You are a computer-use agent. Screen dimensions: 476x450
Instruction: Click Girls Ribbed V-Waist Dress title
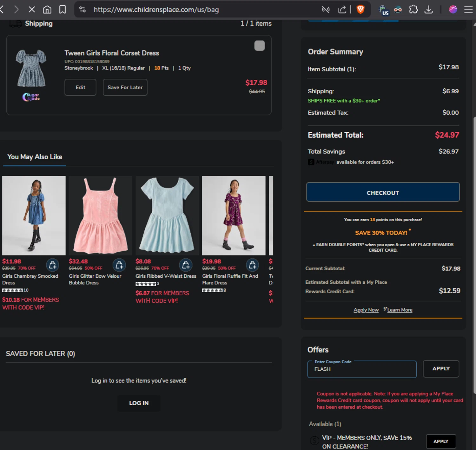click(x=166, y=276)
